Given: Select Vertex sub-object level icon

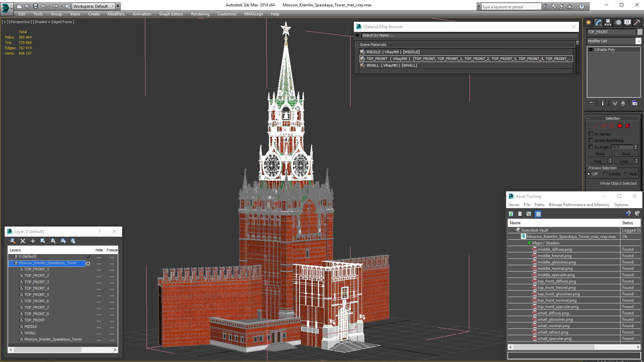Looking at the screenshot, I should point(595,126).
